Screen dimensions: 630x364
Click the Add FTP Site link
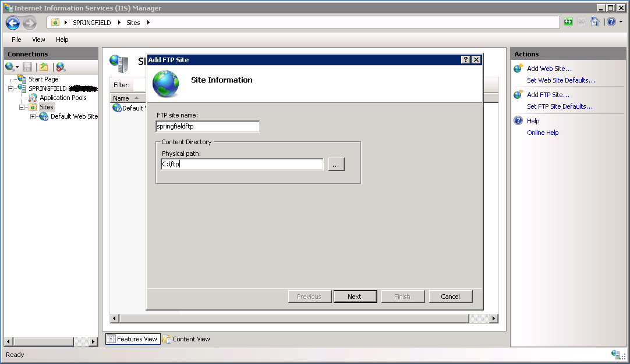coord(548,95)
